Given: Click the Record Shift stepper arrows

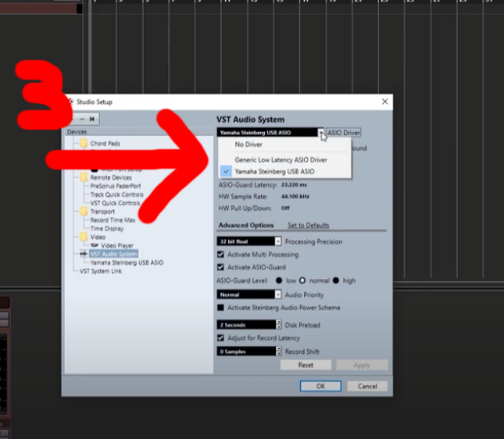Looking at the screenshot, I should [x=279, y=352].
